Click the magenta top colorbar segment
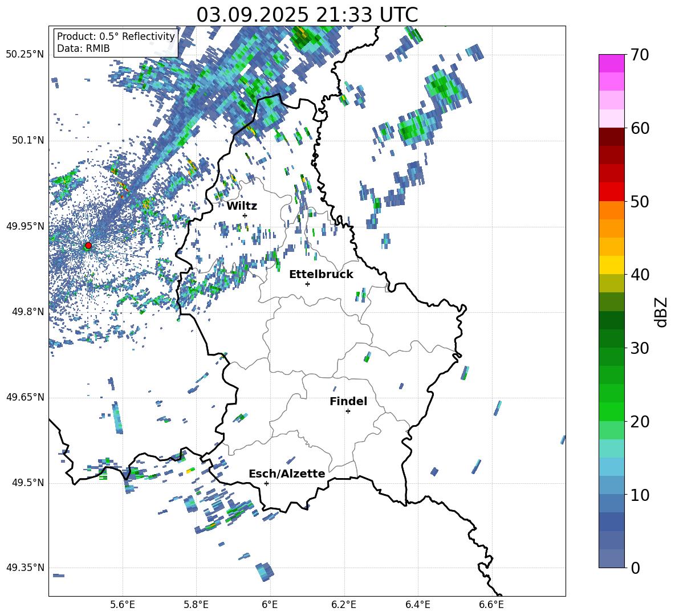The height and width of the screenshot is (616, 675). point(612,64)
